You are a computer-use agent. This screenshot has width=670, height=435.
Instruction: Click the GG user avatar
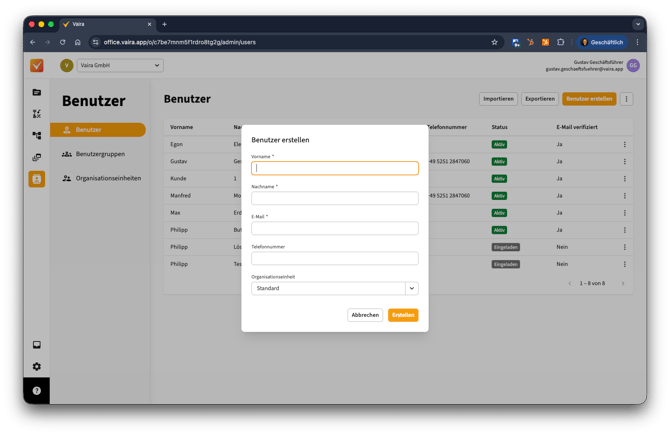coord(633,65)
